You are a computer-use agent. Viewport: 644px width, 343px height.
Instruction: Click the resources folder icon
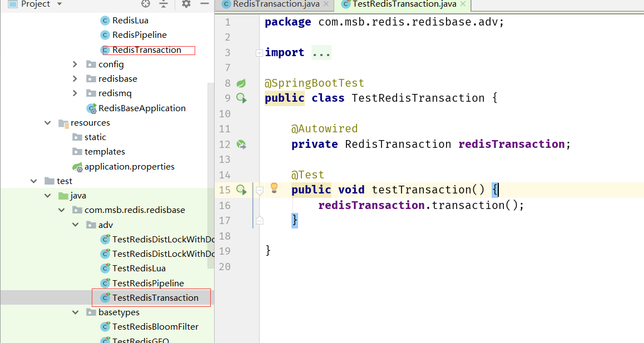(x=63, y=123)
